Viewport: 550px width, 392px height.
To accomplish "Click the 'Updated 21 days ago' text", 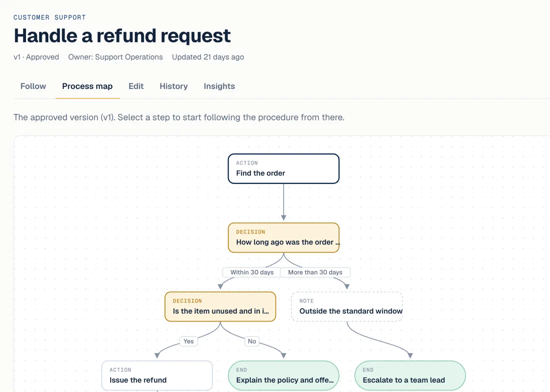I will 208,57.
